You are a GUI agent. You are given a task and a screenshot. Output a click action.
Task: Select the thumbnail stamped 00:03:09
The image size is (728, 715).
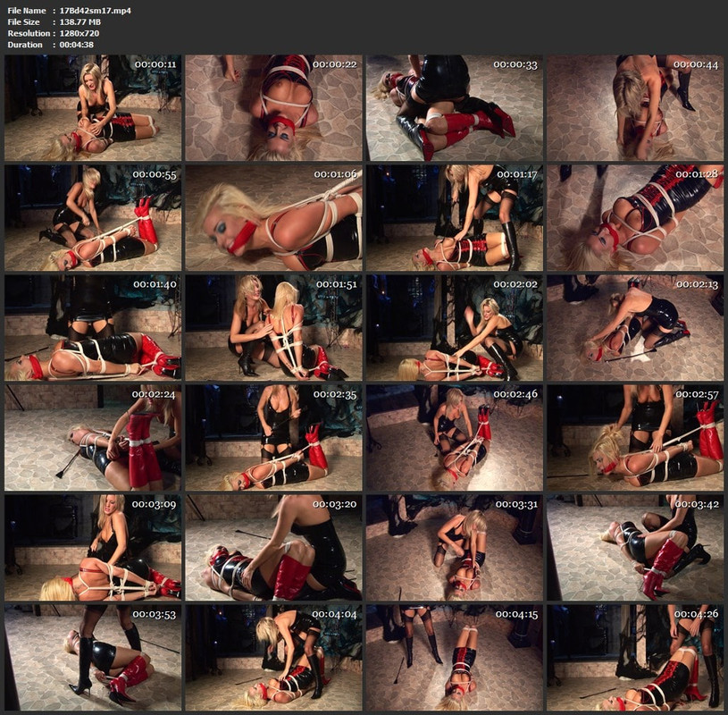click(93, 548)
